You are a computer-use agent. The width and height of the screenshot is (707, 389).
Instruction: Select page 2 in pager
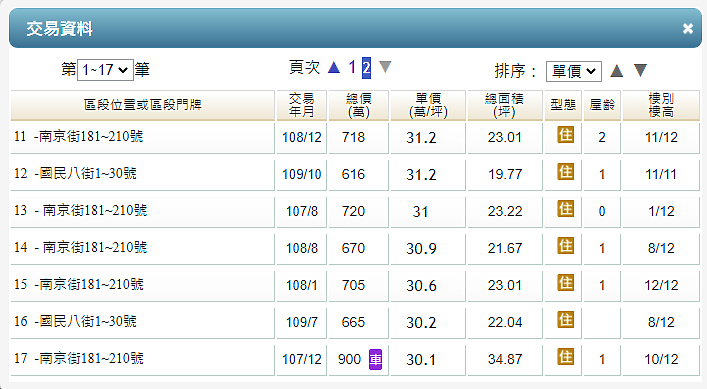point(366,68)
